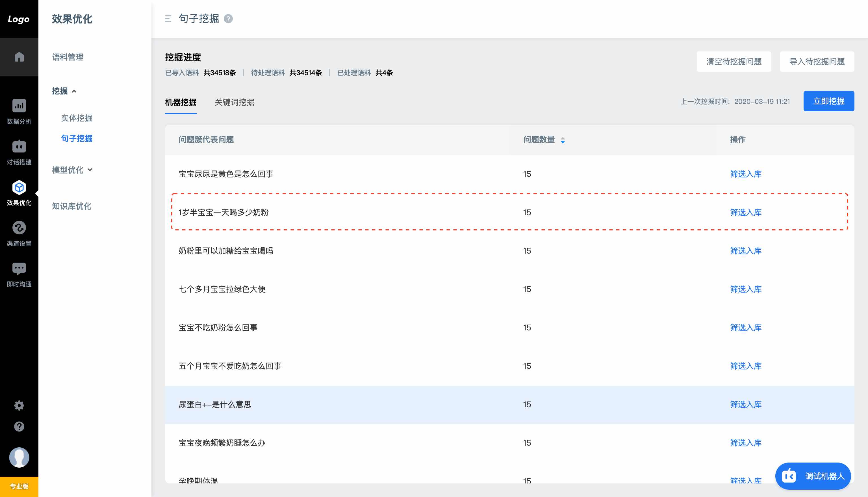Open the home icon in sidebar

[x=19, y=57]
